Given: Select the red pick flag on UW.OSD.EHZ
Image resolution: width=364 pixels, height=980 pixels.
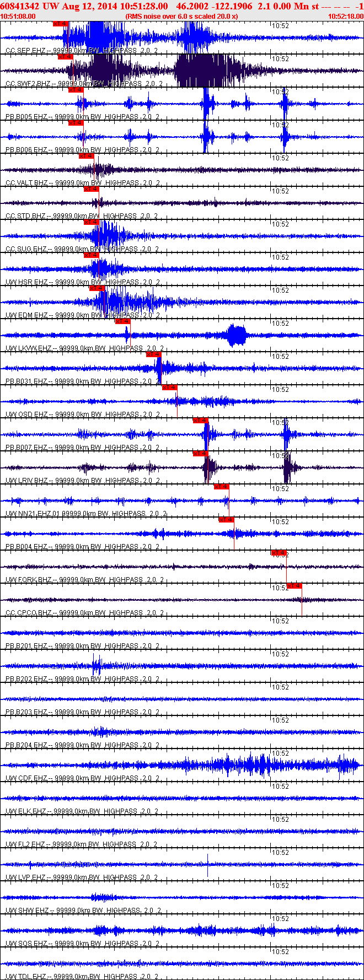Looking at the screenshot, I should click(169, 387).
